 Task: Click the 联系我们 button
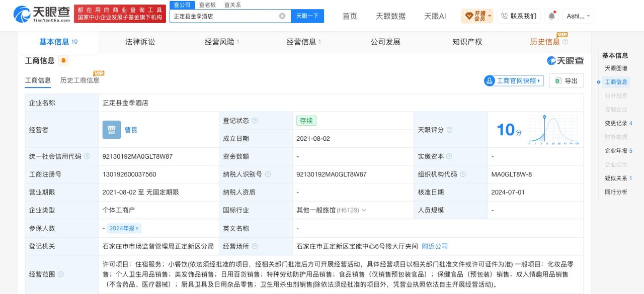click(x=518, y=16)
